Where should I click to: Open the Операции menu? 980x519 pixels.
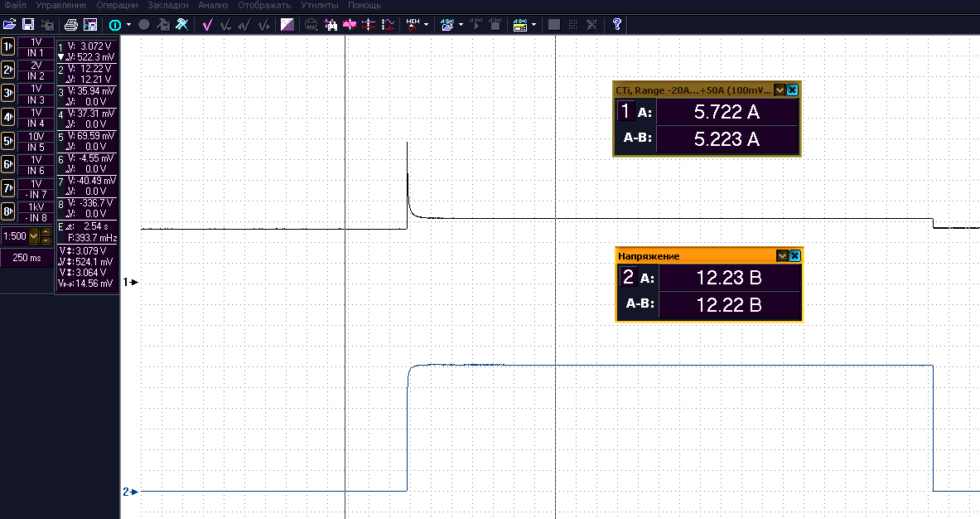[x=117, y=5]
